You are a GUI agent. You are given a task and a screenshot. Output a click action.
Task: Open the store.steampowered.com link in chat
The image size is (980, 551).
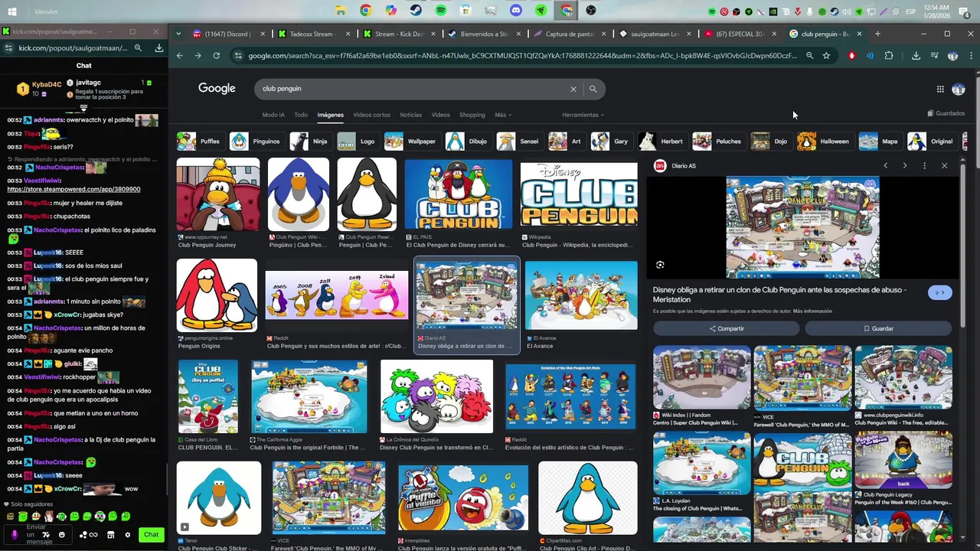pos(73,189)
